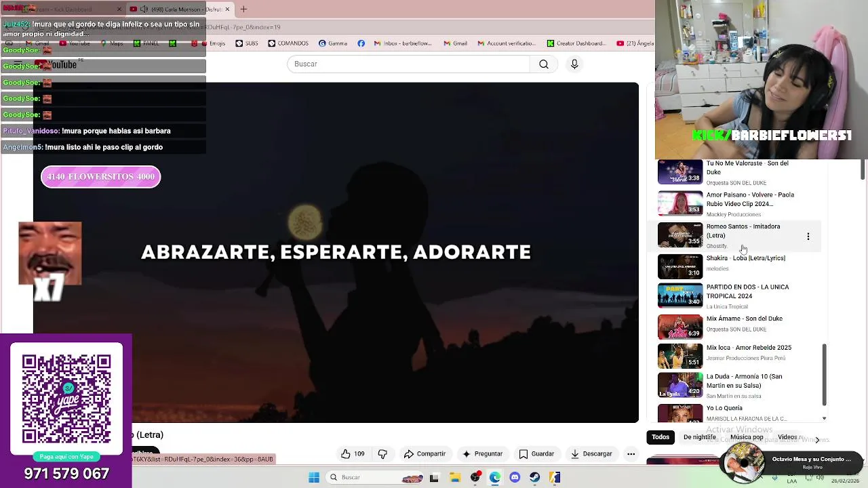
Task: Share the video via Compartir button
Action: coord(425,453)
